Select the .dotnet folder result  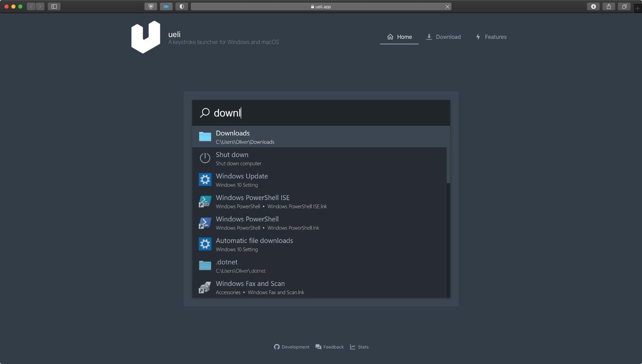(x=319, y=266)
